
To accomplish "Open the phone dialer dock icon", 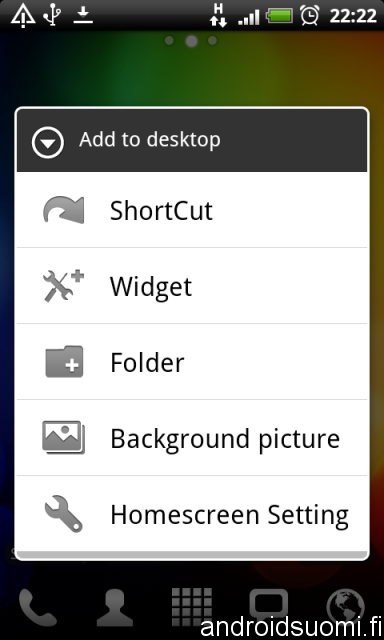I will [x=38, y=607].
